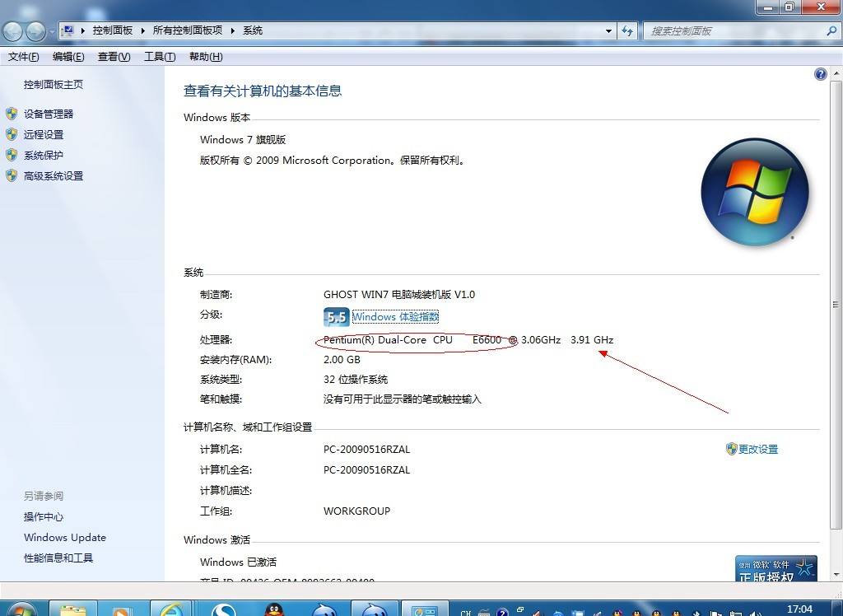Click the CH language indicator in the tray
Viewport: 843px width, 616px height.
(466, 612)
